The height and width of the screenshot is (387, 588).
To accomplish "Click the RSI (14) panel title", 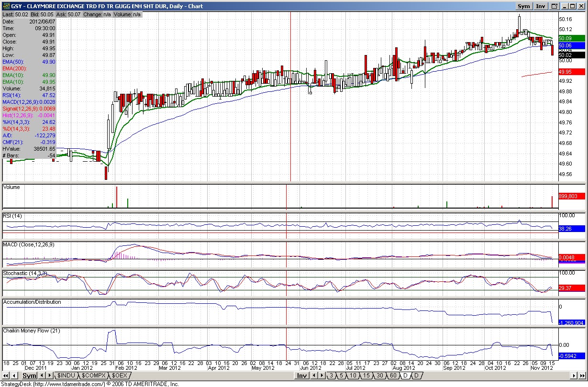I will click(13, 216).
